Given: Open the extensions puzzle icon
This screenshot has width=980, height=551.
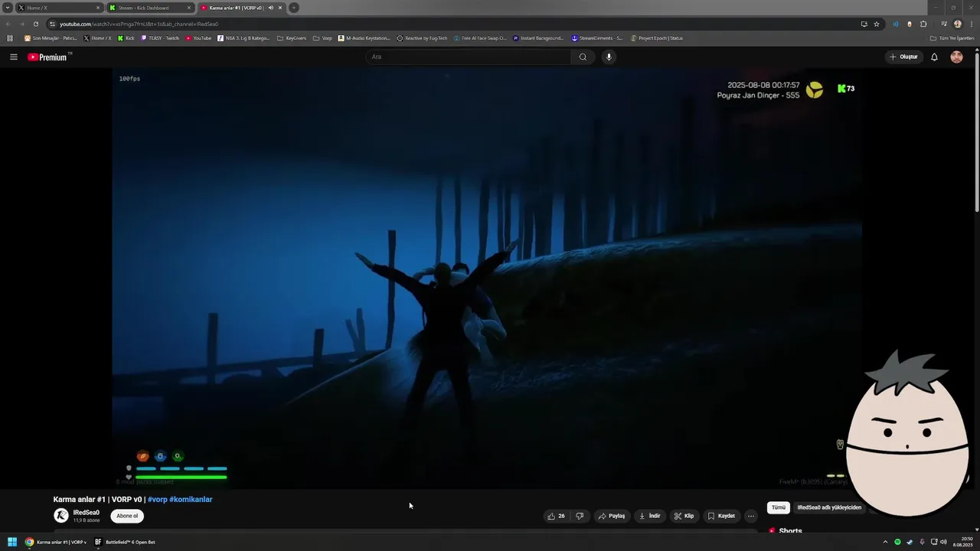Looking at the screenshot, I should coord(923,24).
